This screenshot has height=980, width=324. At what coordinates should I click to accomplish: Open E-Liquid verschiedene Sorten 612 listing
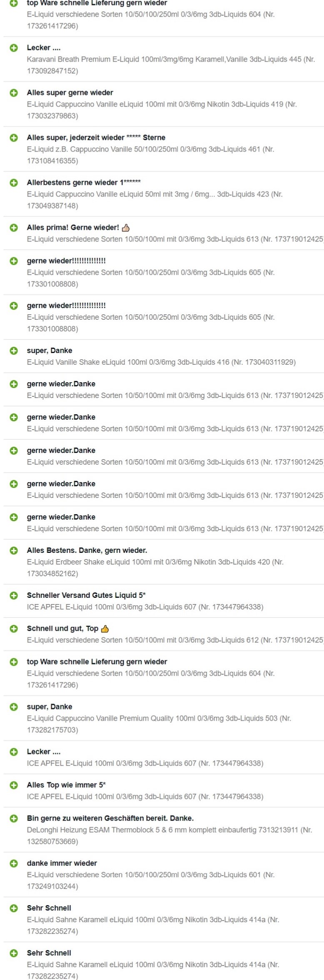click(x=175, y=640)
